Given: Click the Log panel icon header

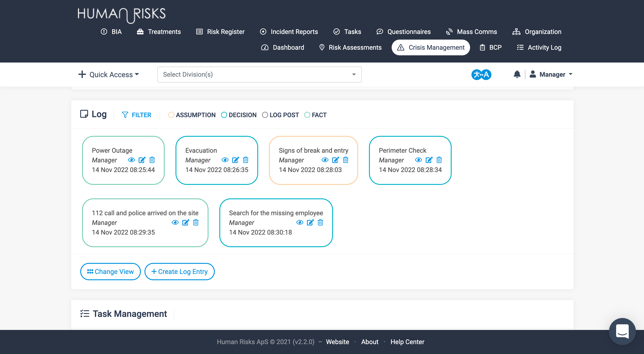Looking at the screenshot, I should pos(84,115).
